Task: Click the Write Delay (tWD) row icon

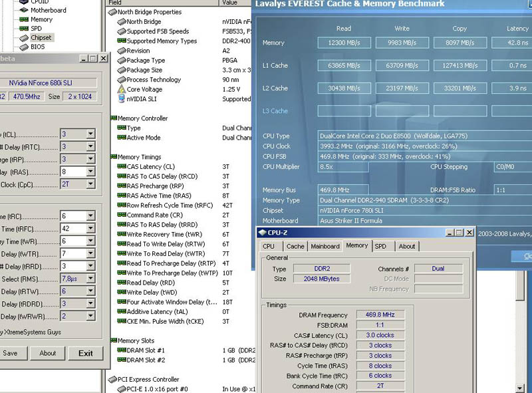Action: (x=122, y=292)
